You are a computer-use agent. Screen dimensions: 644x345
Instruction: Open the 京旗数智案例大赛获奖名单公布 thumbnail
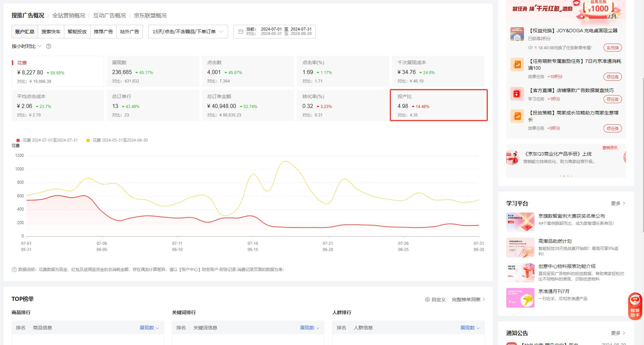[520, 222]
